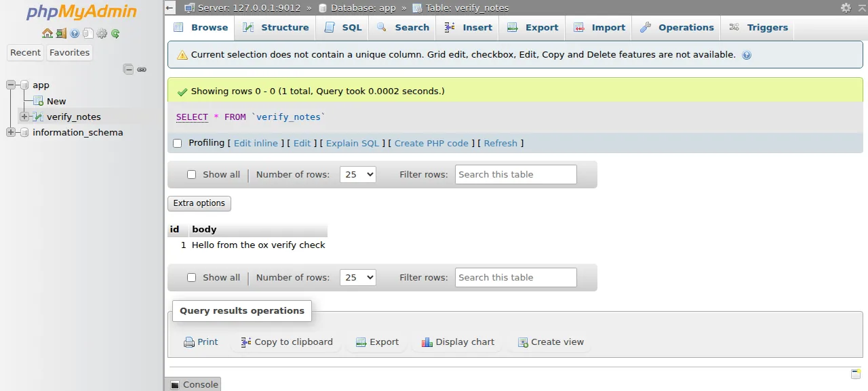Open help icon in the unique column warning

click(747, 55)
